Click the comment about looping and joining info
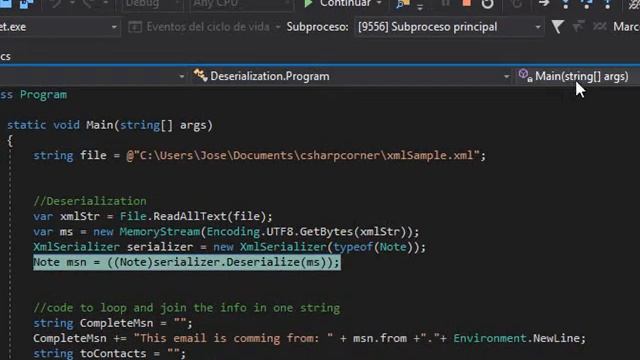This screenshot has width=640, height=360. [187, 308]
